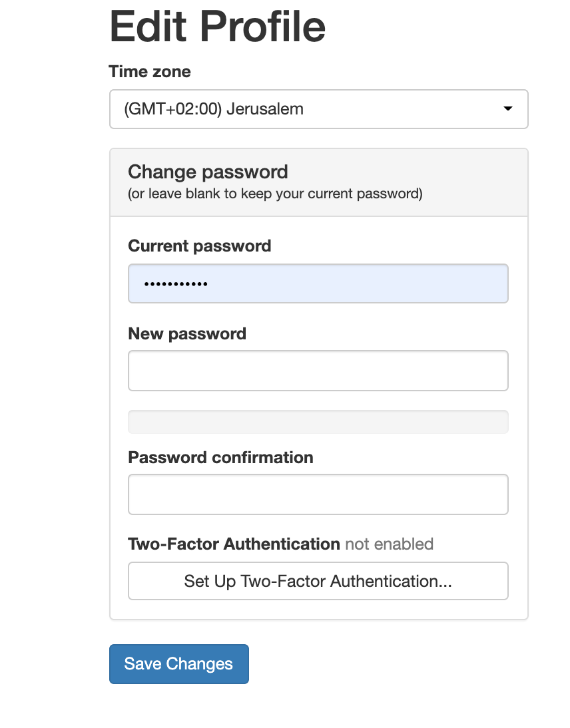Viewport: 570px width, 728px height.
Task: Select the Change password section header
Action: 207,172
